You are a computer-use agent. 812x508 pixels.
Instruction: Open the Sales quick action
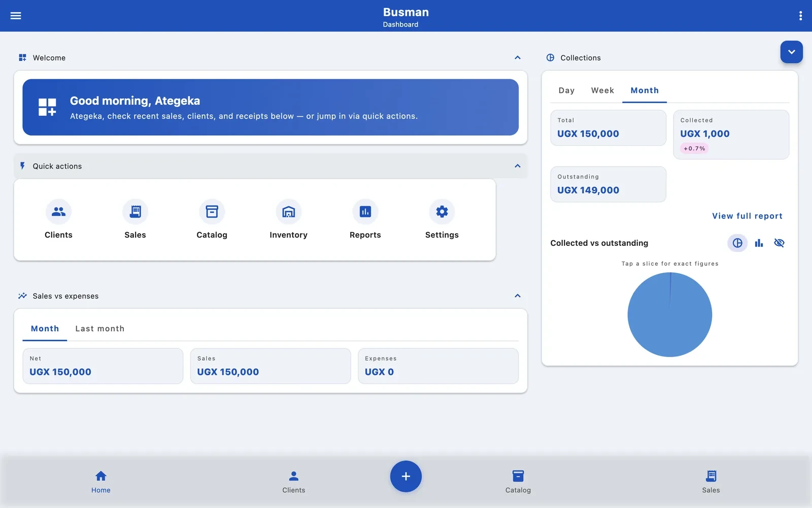pyautogui.click(x=135, y=219)
